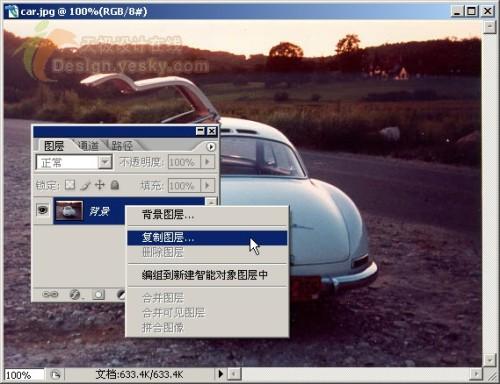Toggle lock transparent pixels
The height and width of the screenshot is (384, 500).
(70, 185)
